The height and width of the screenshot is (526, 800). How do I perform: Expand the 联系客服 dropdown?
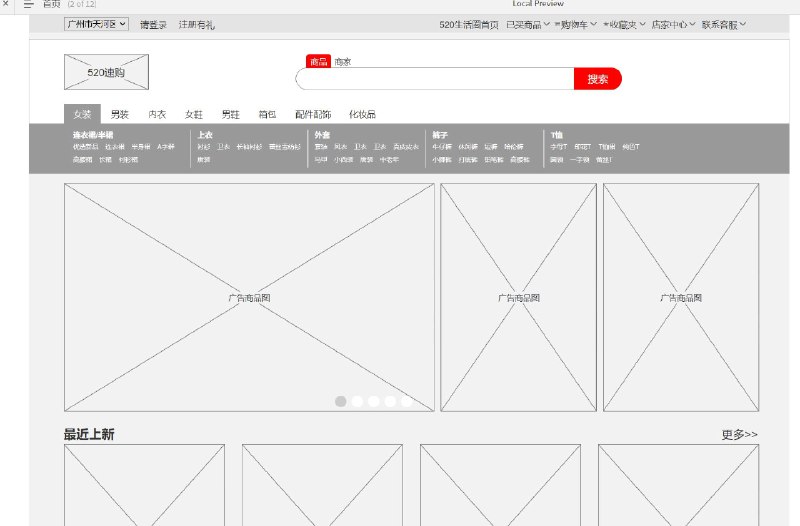point(723,24)
